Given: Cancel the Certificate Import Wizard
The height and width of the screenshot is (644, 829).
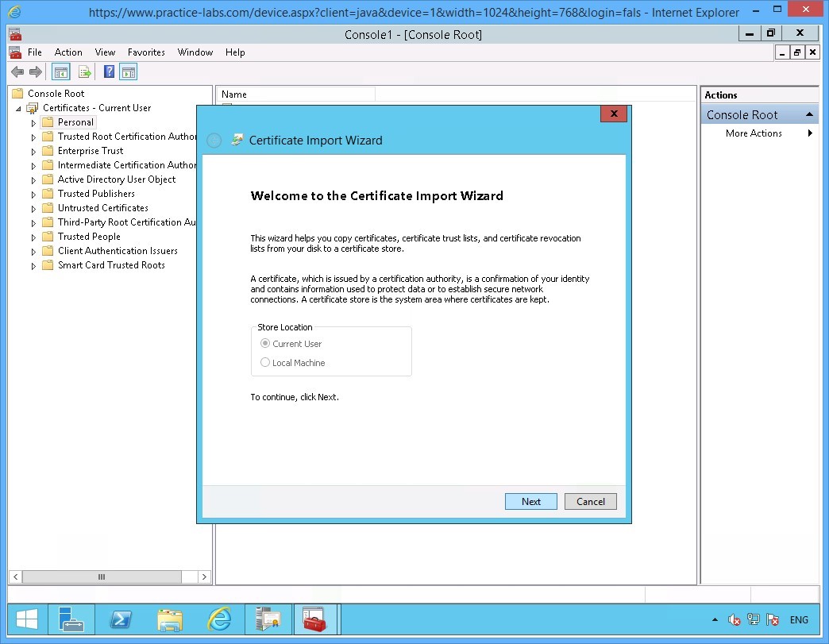Looking at the screenshot, I should pyautogui.click(x=590, y=501).
